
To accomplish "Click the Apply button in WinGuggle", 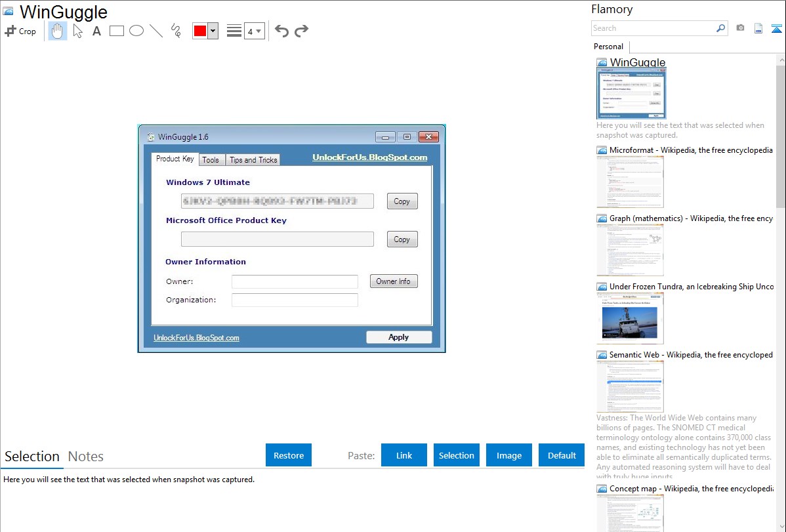I will pyautogui.click(x=399, y=337).
